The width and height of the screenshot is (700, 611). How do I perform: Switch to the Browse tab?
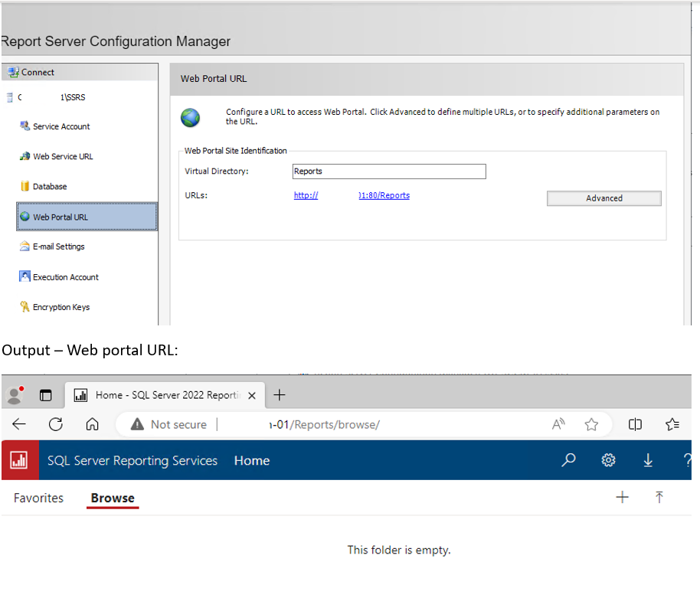[x=113, y=498]
